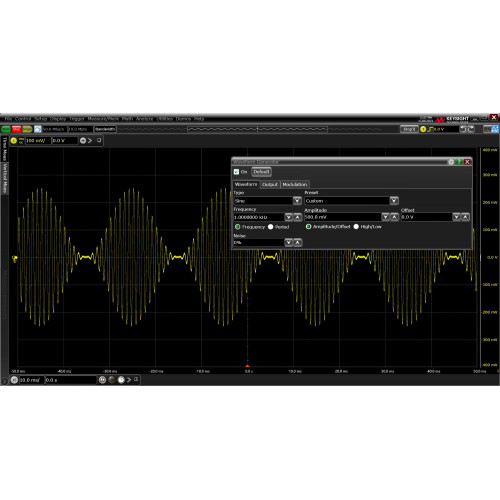Click the channel 1 ground level marker on left
The height and width of the screenshot is (500, 500).
point(14,259)
